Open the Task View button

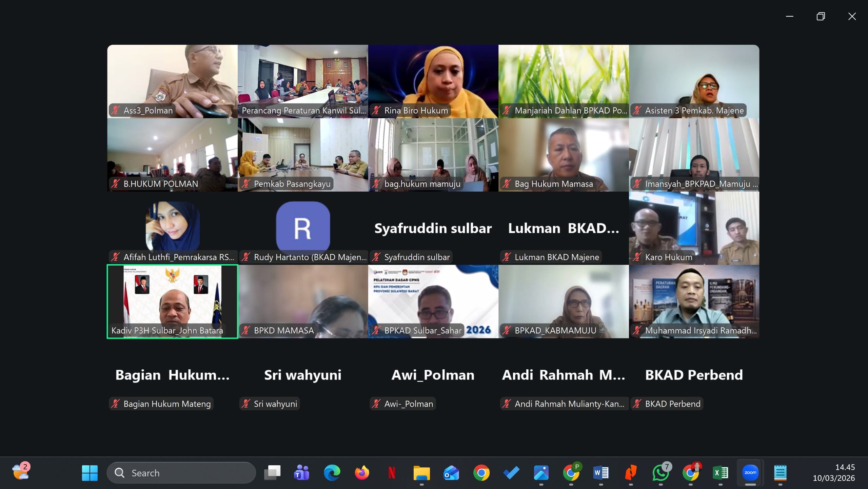(x=272, y=473)
